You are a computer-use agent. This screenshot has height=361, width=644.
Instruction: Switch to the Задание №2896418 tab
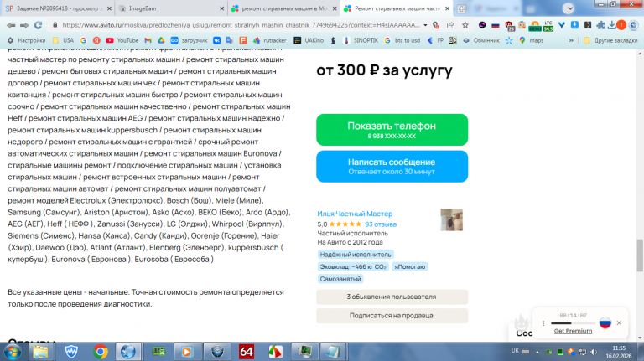click(58, 8)
